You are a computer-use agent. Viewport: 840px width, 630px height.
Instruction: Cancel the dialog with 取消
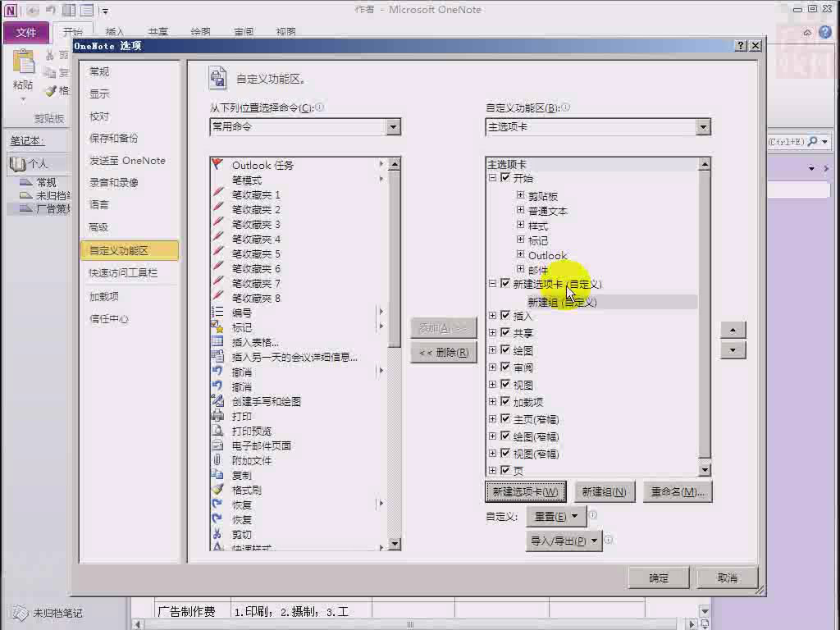pyautogui.click(x=727, y=577)
